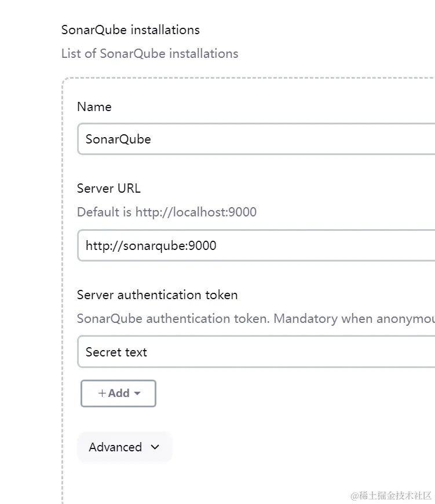Click the authentication token help description
The image size is (435, 504).
click(x=255, y=318)
